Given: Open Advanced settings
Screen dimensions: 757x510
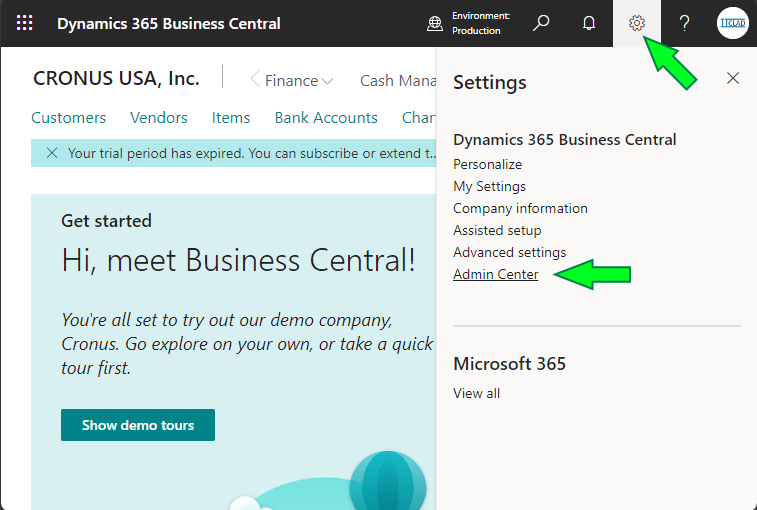Looking at the screenshot, I should pos(509,252).
